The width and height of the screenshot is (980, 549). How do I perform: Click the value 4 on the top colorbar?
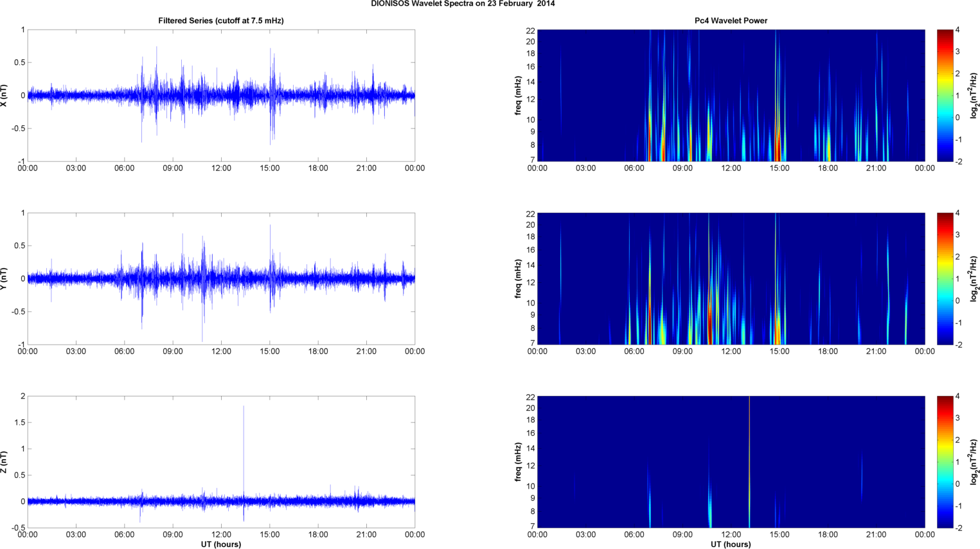pyautogui.click(x=958, y=30)
